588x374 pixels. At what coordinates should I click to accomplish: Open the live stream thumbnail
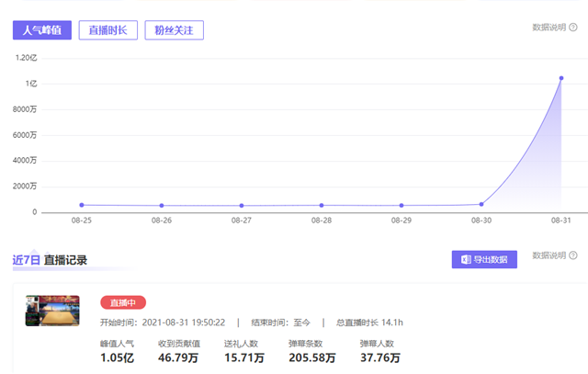[52, 311]
